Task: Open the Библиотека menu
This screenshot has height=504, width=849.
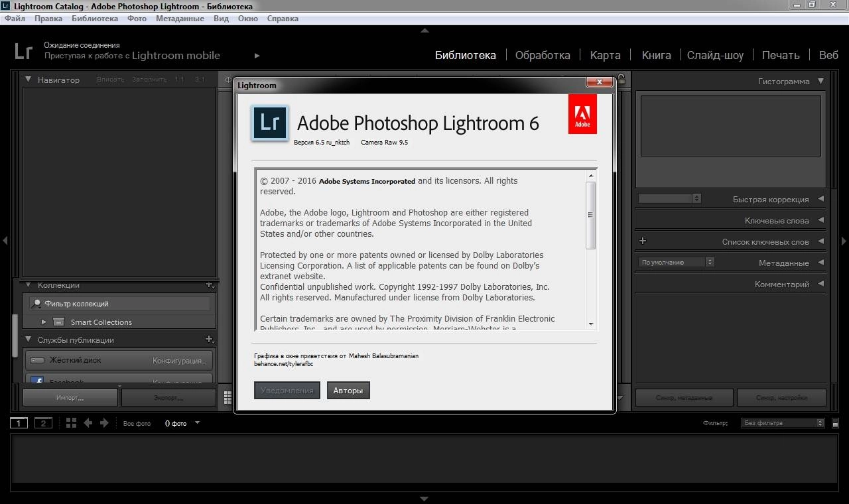Action: pos(95,19)
